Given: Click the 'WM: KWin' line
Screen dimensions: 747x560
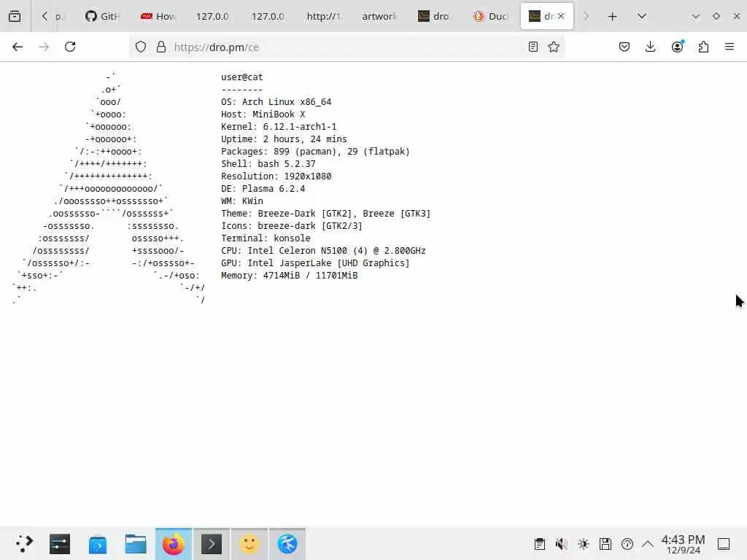Looking at the screenshot, I should point(242,201).
